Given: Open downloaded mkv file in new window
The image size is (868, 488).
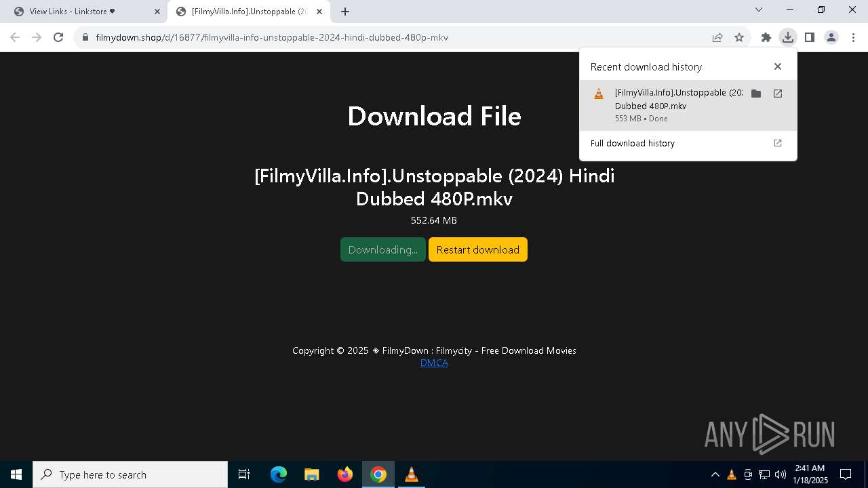Looking at the screenshot, I should pos(778,94).
